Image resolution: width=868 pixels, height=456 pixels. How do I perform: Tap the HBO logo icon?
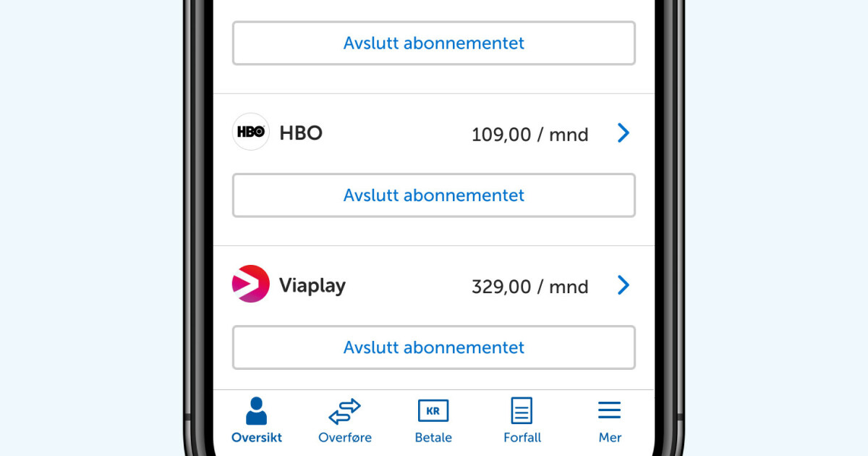click(x=250, y=132)
